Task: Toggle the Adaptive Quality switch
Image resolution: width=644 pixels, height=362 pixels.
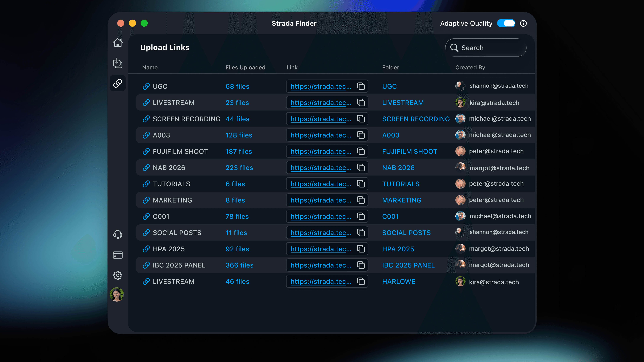Action: (x=506, y=23)
